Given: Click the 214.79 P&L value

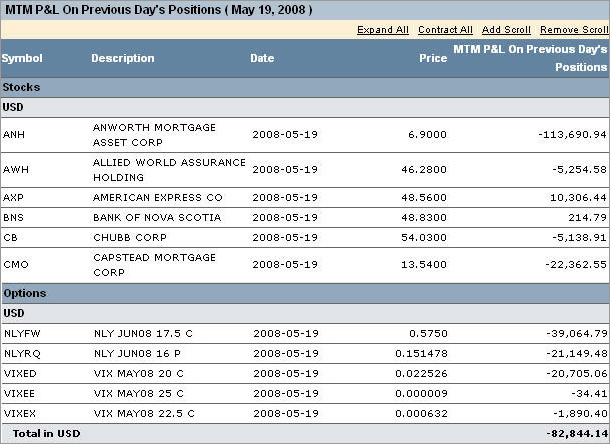Looking at the screenshot, I should [x=587, y=218].
